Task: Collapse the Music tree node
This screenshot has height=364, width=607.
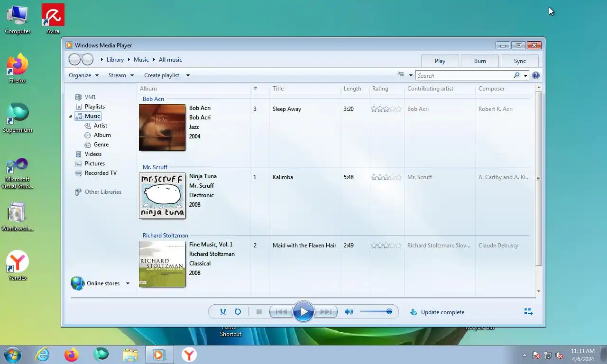Action: (x=70, y=116)
